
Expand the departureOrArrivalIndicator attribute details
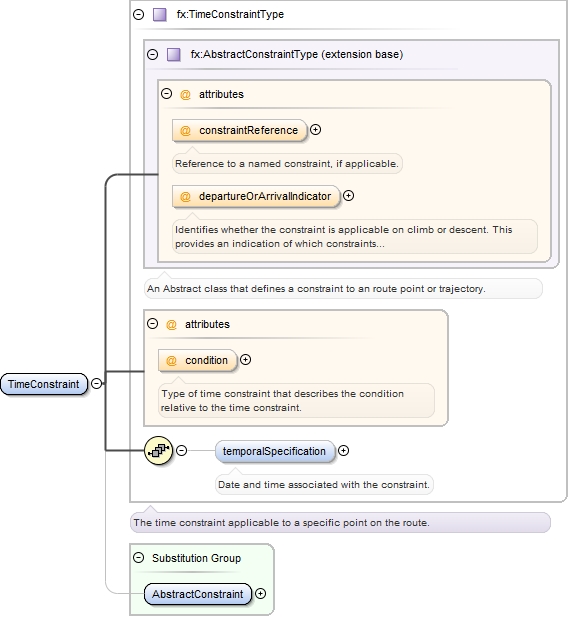click(349, 196)
